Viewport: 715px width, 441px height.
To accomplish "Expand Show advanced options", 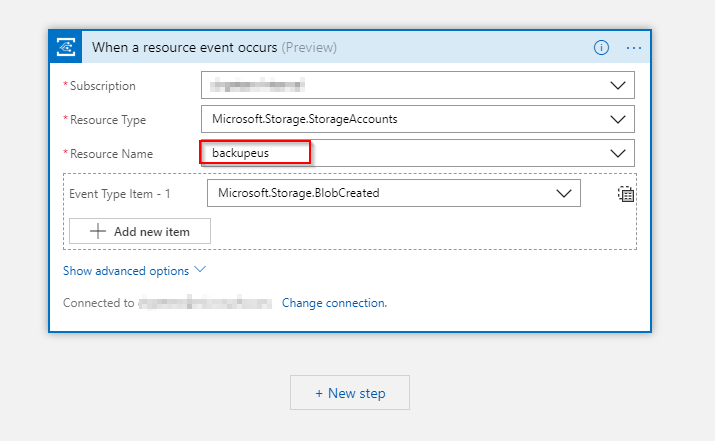I will point(135,271).
